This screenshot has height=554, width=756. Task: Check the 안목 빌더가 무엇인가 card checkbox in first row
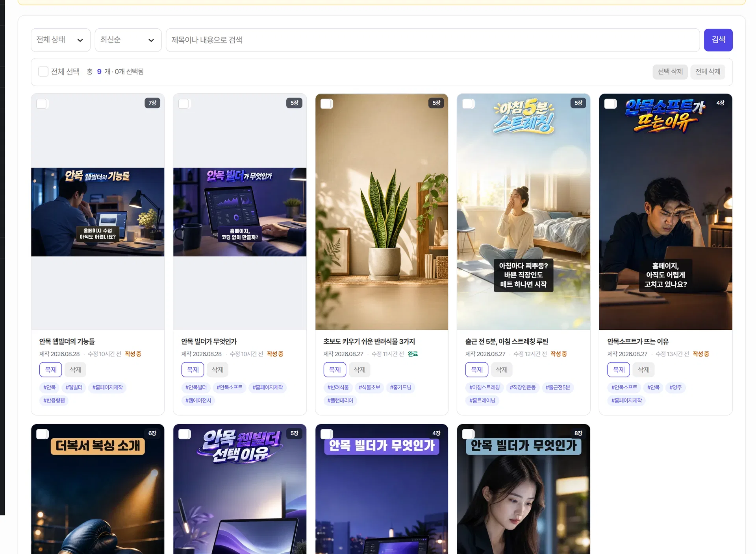183,103
